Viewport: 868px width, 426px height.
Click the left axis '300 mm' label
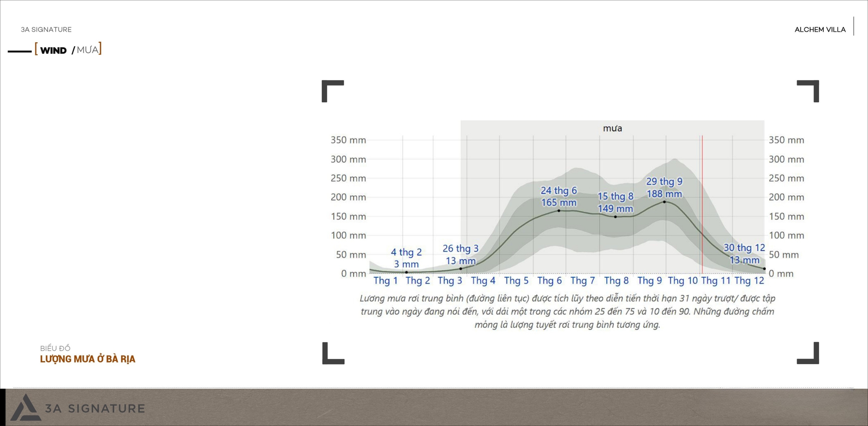(x=348, y=159)
